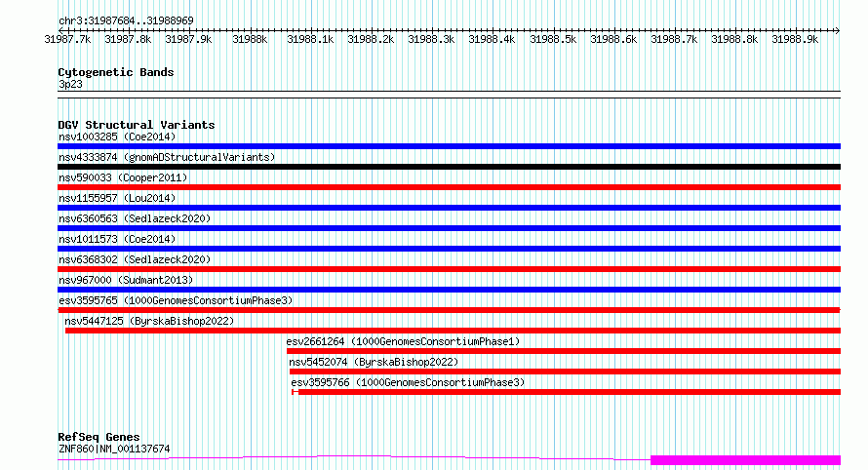Click the thin magenta ZNF860 intron line

pos(354,456)
